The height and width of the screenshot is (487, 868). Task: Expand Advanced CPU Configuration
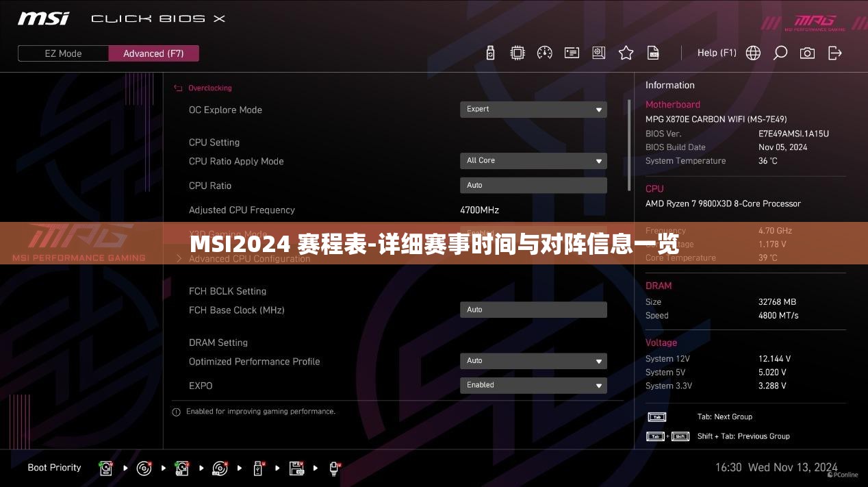pos(249,259)
